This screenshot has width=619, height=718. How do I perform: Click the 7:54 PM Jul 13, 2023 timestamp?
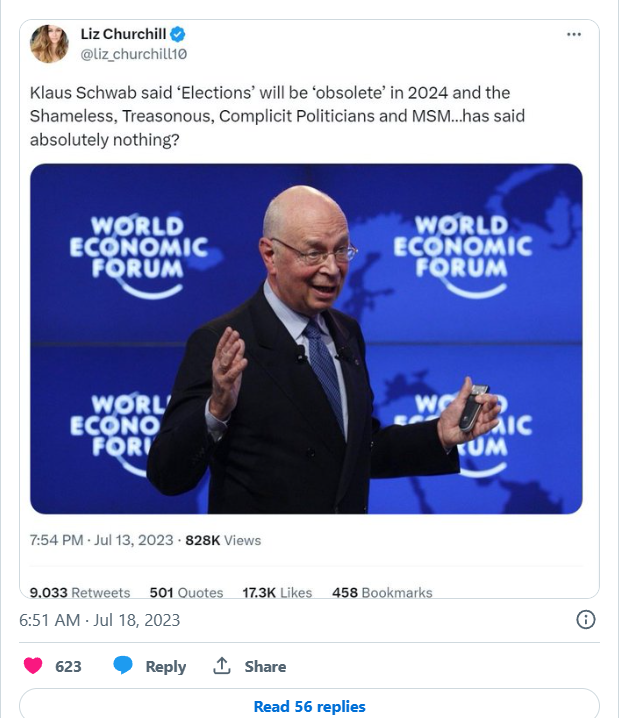101,540
